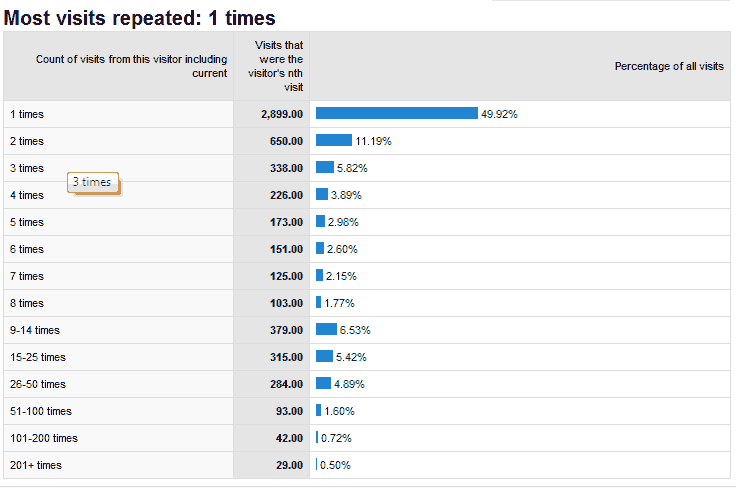
Task: Click the 650.00 visits value
Action: pos(286,142)
